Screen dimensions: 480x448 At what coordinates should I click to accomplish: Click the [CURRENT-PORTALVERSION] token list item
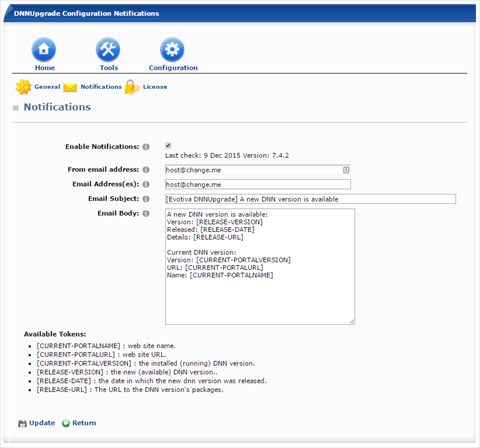146,363
